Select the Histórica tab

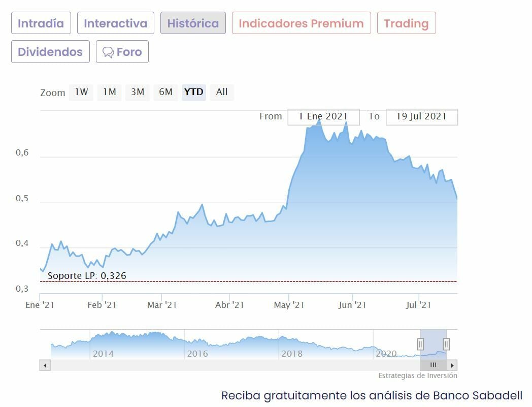(193, 23)
